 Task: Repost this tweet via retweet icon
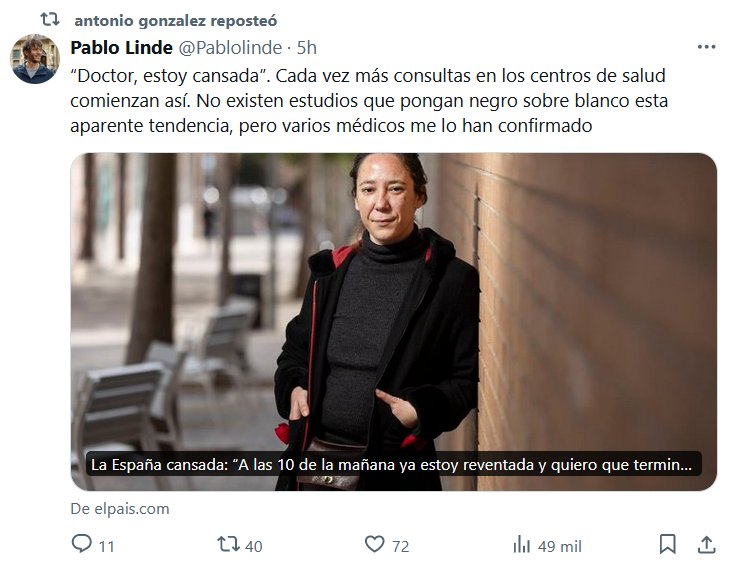tap(228, 544)
